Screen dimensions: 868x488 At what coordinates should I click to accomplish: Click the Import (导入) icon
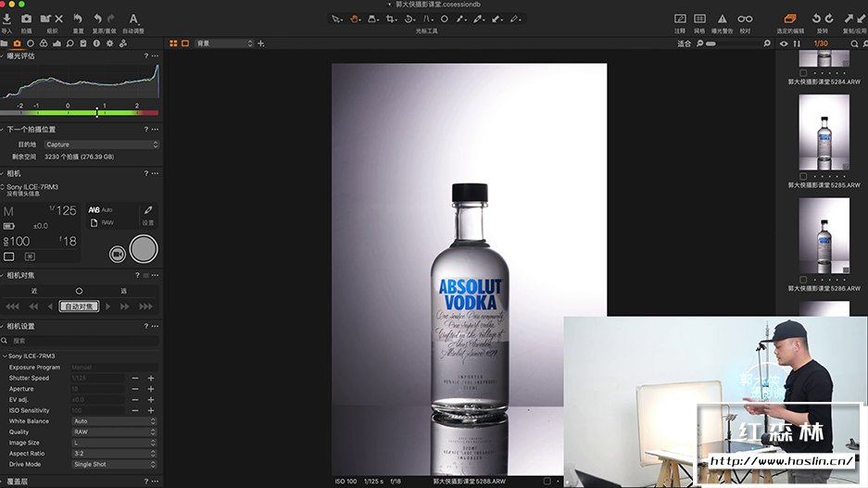point(6,19)
